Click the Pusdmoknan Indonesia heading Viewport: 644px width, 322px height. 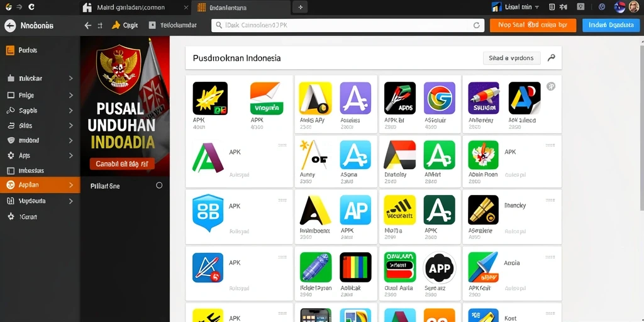click(x=236, y=58)
